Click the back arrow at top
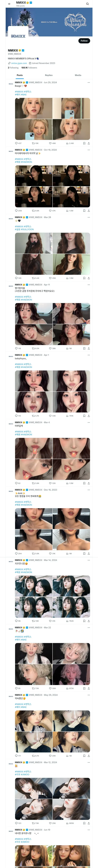The image size is (98, 868). pos(9,4)
